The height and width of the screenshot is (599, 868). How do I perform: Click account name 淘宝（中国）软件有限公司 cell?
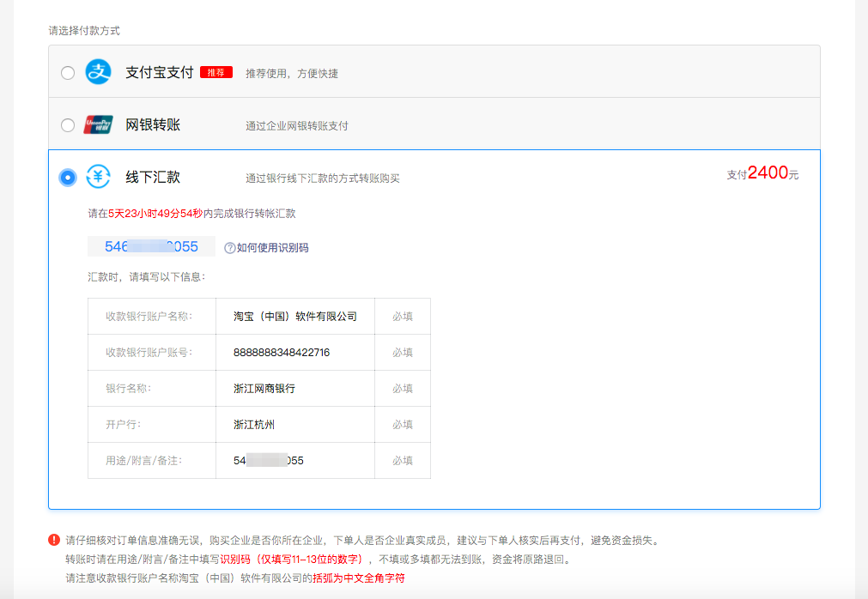(x=295, y=317)
